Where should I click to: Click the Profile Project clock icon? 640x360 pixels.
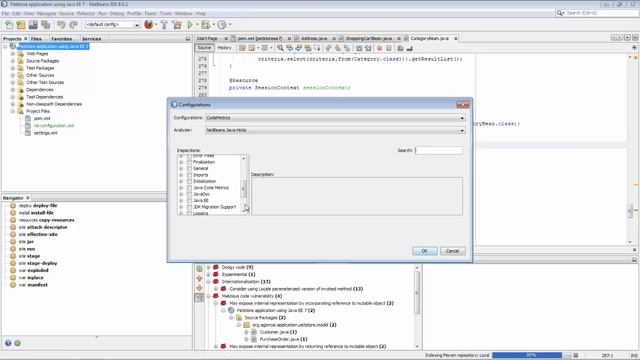coord(222,25)
